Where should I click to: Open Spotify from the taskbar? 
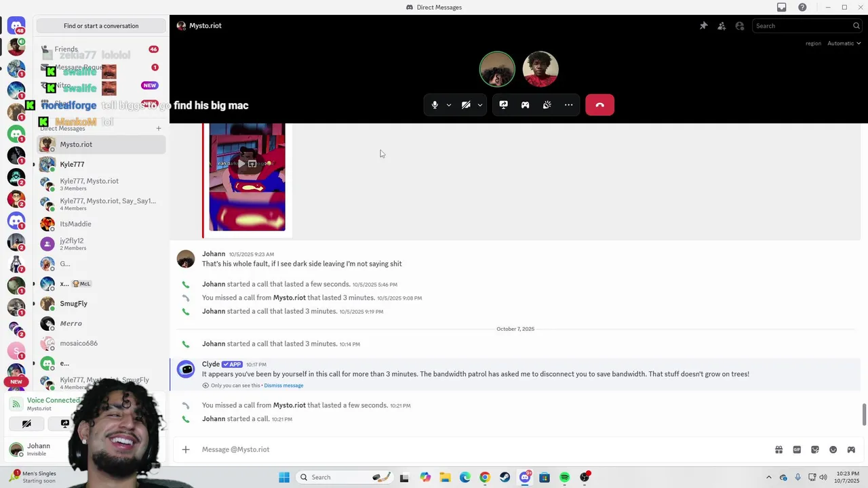tap(564, 477)
